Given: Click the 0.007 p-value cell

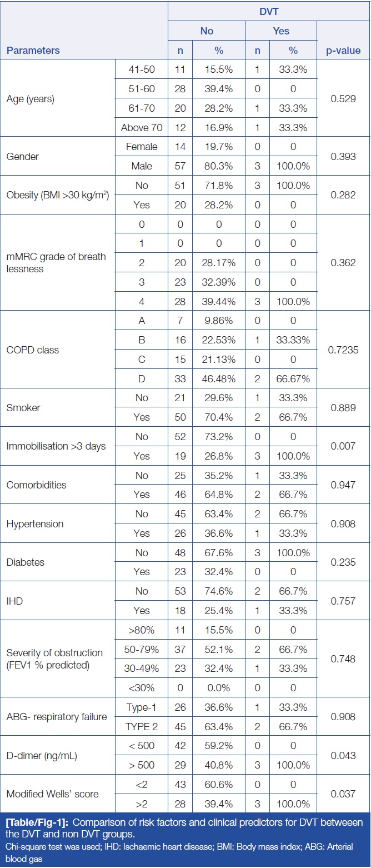Looking at the screenshot, I should click(x=343, y=446).
